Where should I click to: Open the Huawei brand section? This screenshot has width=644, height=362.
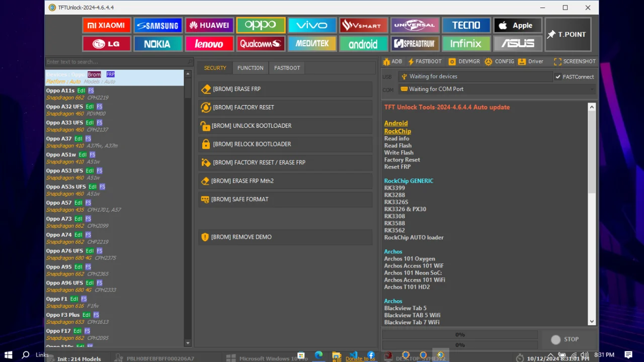[209, 25]
